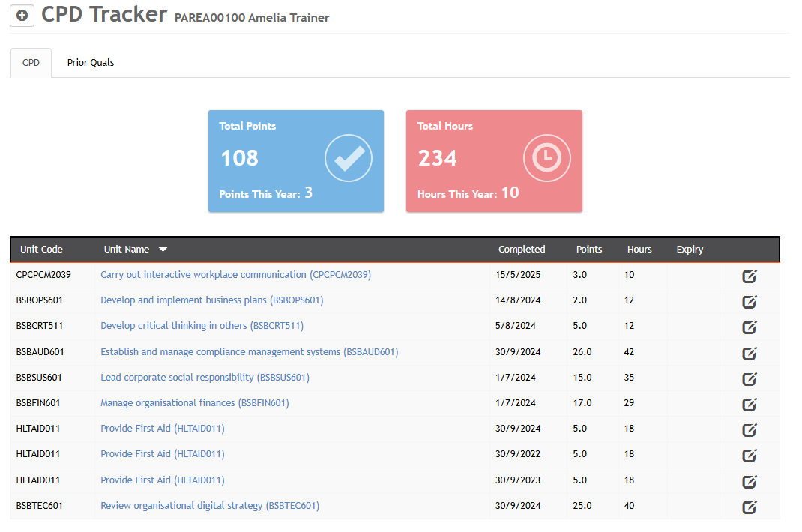Click the completed date 15/5/2025
The width and height of the screenshot is (802, 532).
518,275
